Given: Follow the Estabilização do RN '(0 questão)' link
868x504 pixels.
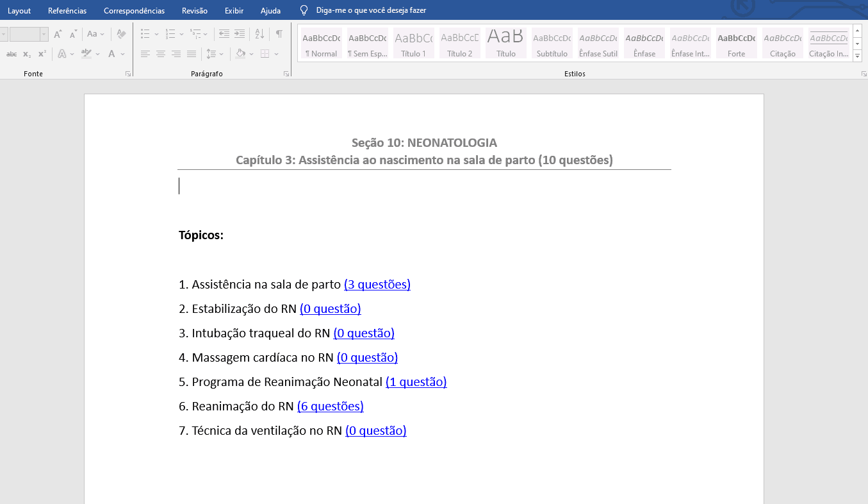Looking at the screenshot, I should coord(331,308).
